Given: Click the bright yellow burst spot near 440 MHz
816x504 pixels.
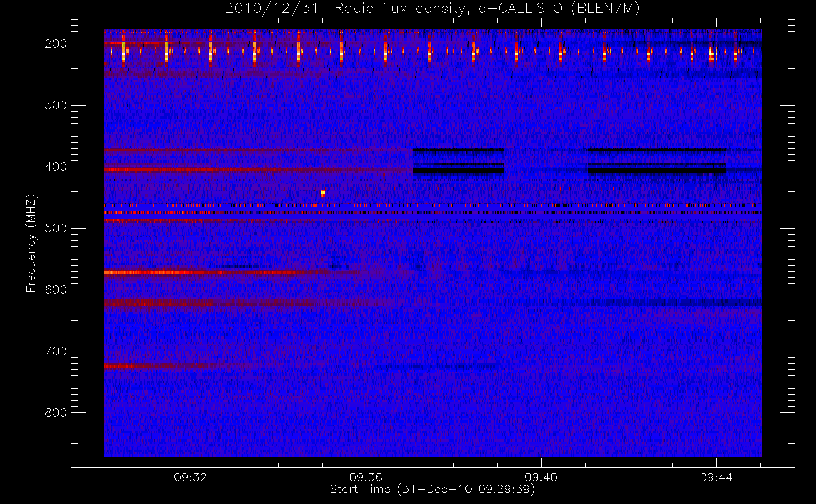Looking at the screenshot, I should pyautogui.click(x=323, y=193).
